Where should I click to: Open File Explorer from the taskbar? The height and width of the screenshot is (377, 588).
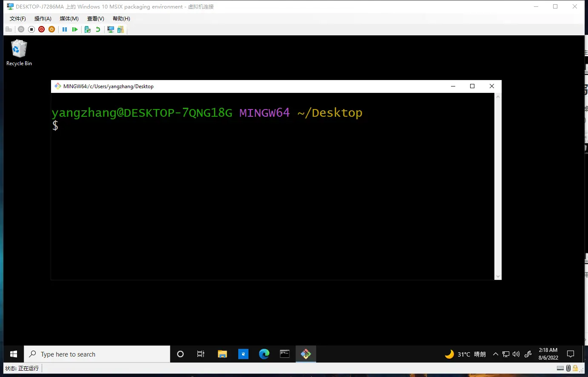tap(222, 354)
